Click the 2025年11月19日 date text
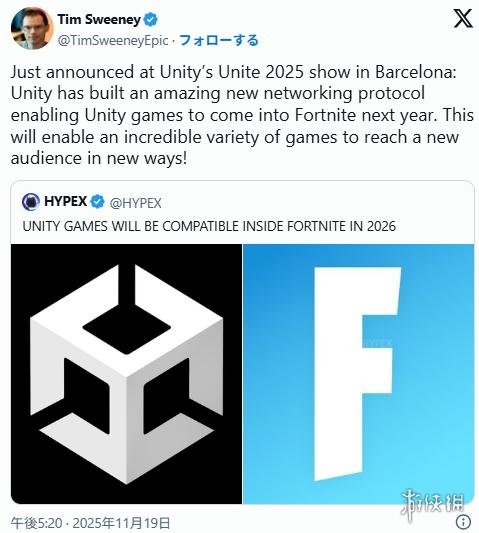Screen dimensions: 479x533 (x=121, y=523)
